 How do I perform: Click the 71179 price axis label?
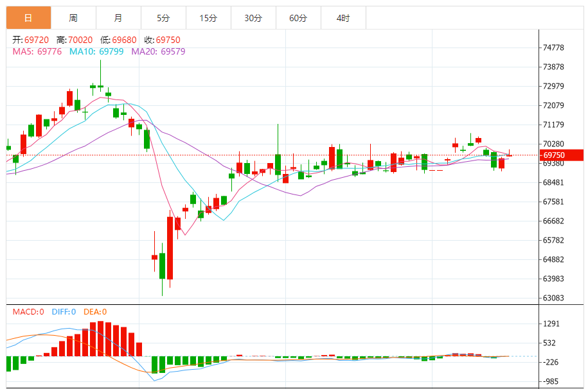(x=553, y=125)
